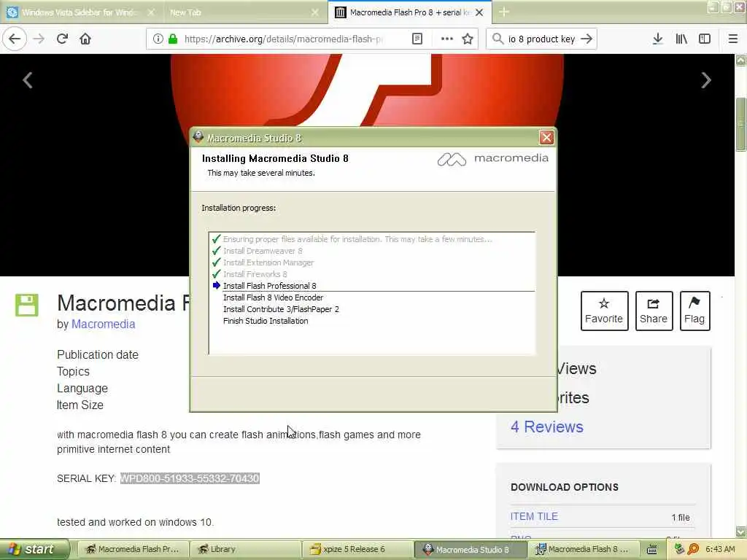Reload the page with the refresh icon

(62, 39)
